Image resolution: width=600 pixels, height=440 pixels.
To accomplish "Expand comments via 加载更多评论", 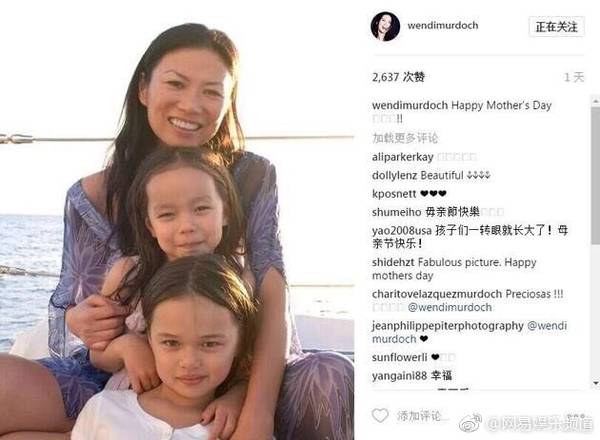I will click(x=405, y=138).
